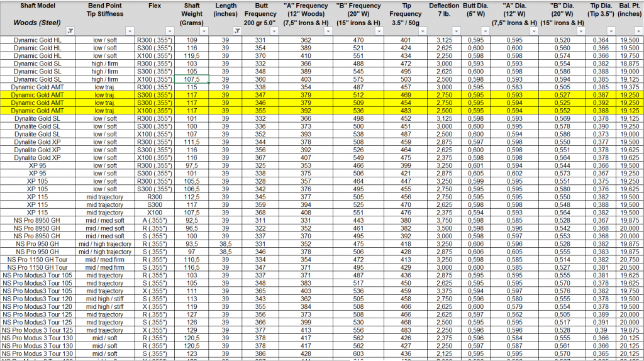Select tip diameter 0,392 in yellow AMT row

[601, 103]
